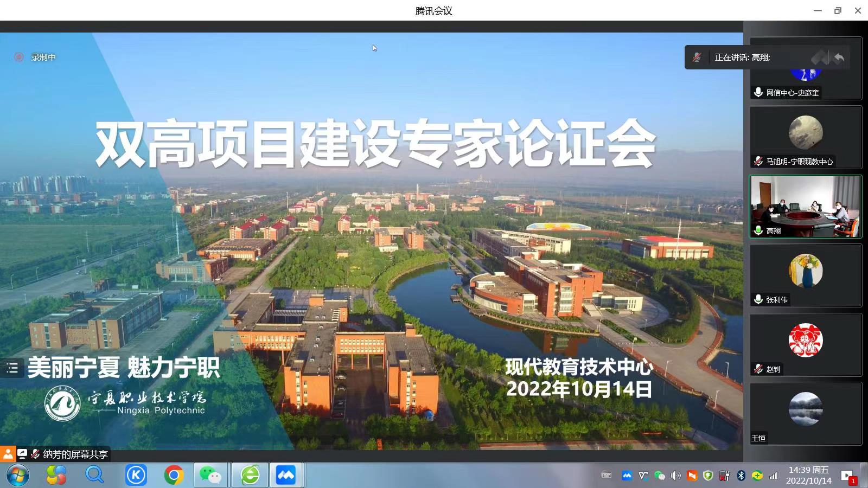Click the orange user icon at bottom-left
868x488 pixels.
[x=8, y=454]
